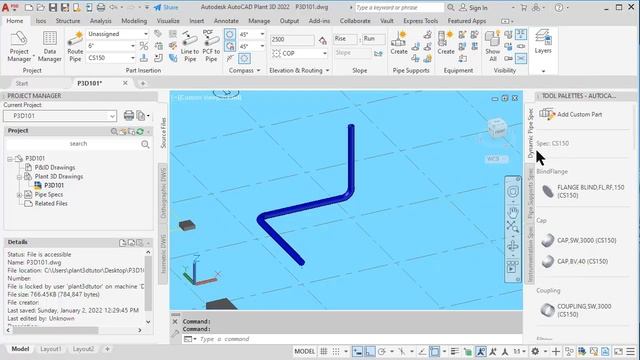Open the Project Manager tool

click(19, 47)
